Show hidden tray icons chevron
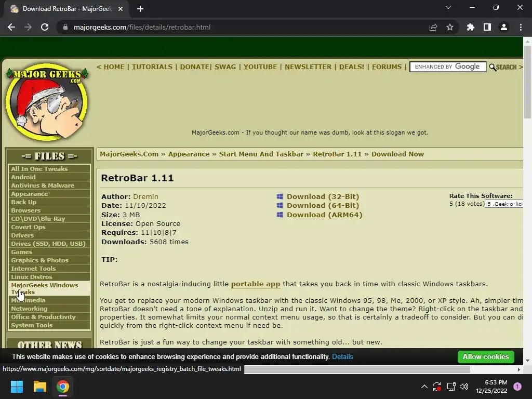Screen dimensions: 532x399 (x=424, y=387)
